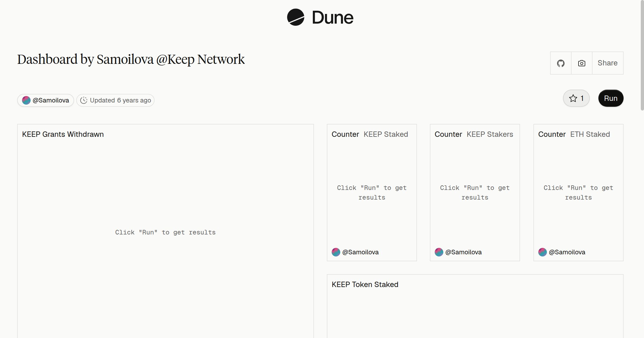
Task: Click 'Updated 6 years ago' label
Action: coord(120,100)
